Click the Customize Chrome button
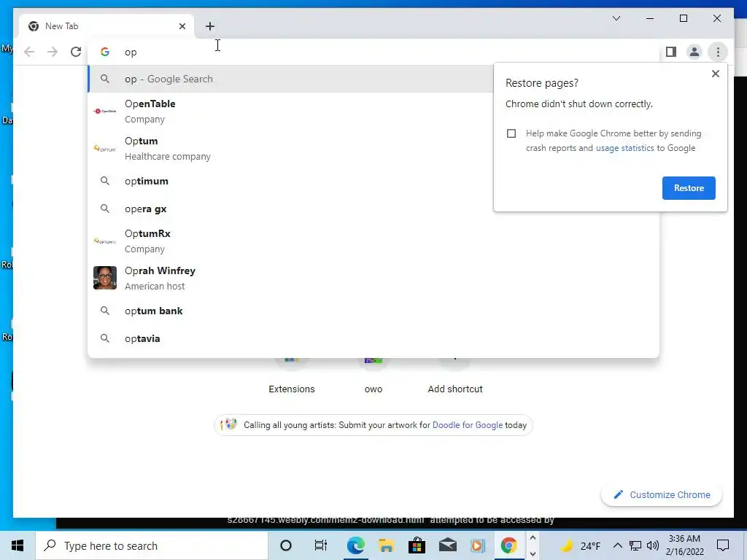 [662, 495]
